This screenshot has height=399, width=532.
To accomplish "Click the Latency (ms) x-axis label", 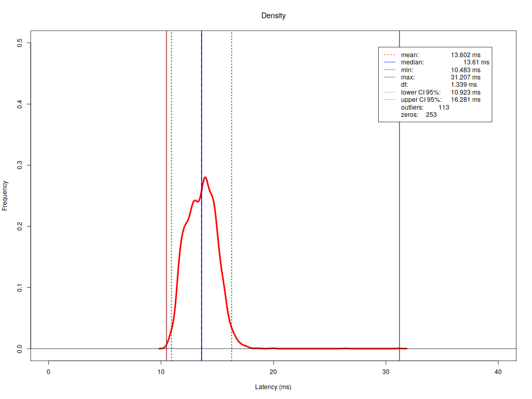I will click(x=273, y=387).
